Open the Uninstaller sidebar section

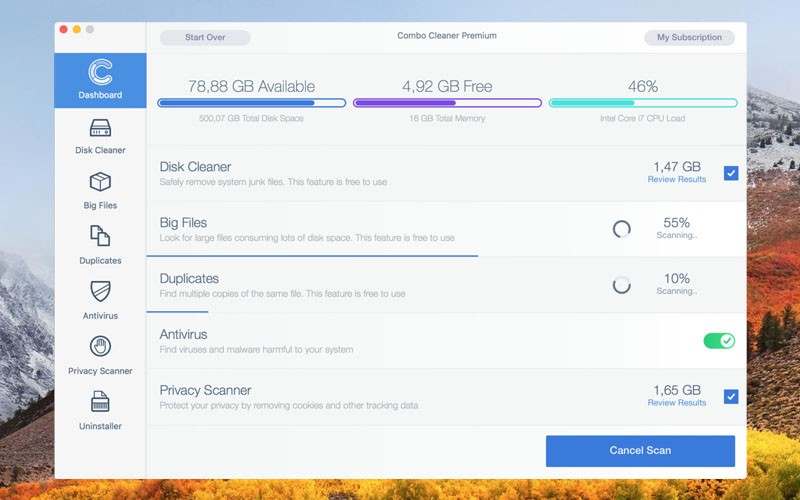point(100,411)
